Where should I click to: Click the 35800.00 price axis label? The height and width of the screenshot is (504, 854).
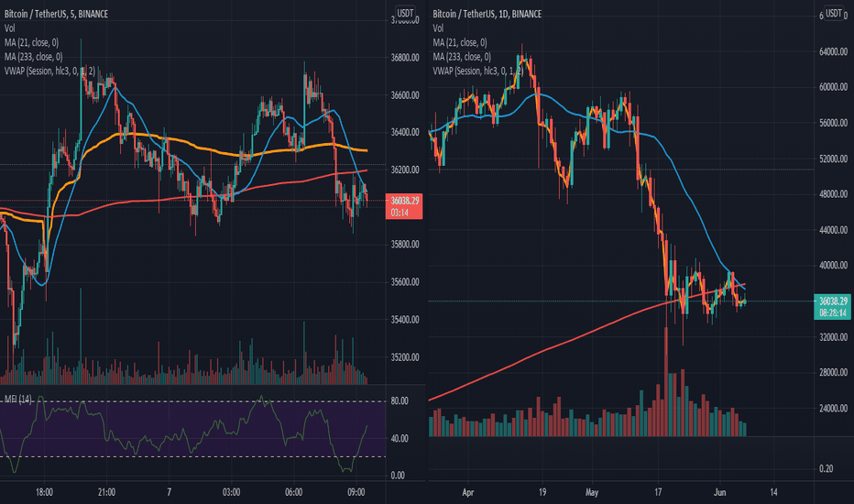click(x=405, y=245)
